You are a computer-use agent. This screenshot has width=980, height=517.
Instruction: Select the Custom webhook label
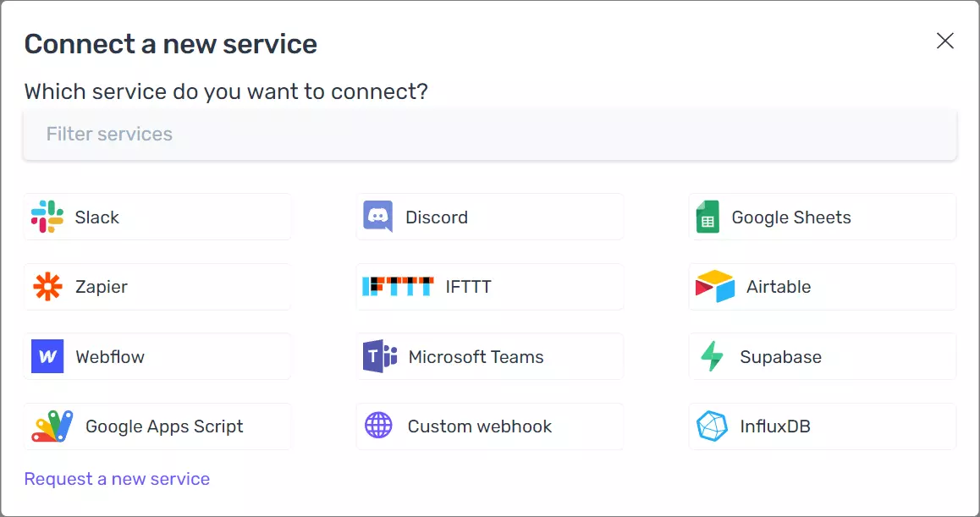tap(479, 426)
